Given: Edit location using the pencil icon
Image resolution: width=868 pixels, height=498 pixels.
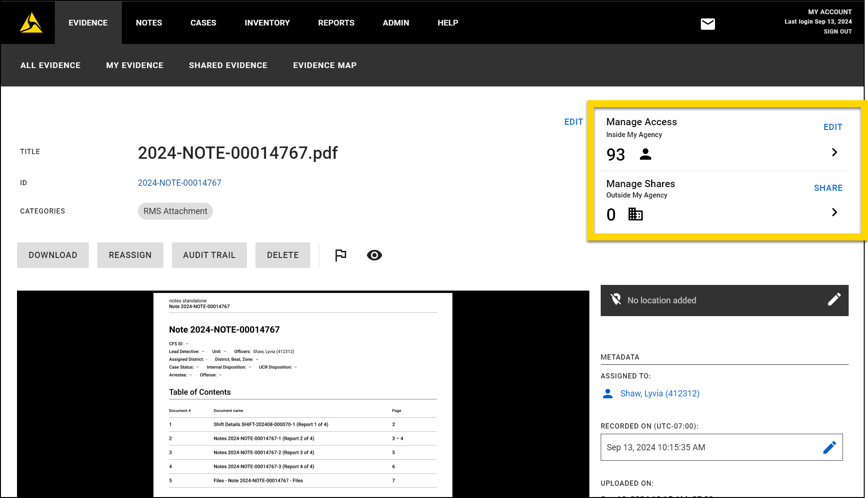Looking at the screenshot, I should point(834,300).
